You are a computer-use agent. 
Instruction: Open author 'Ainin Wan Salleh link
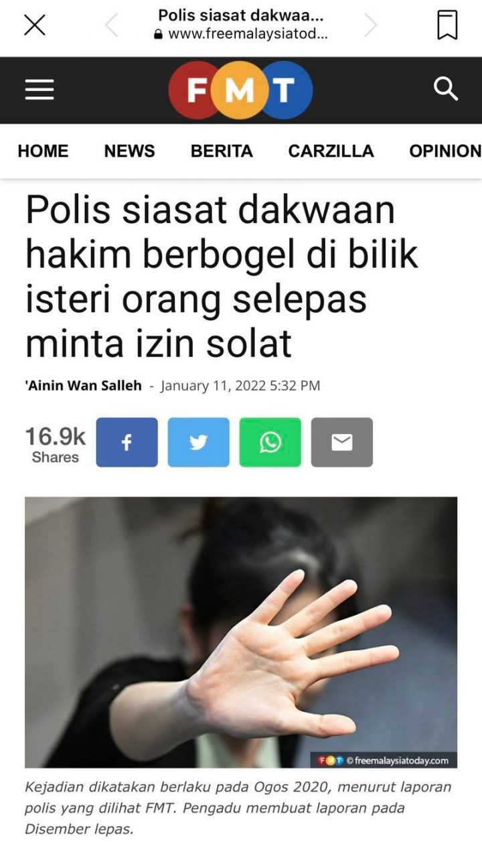point(84,385)
